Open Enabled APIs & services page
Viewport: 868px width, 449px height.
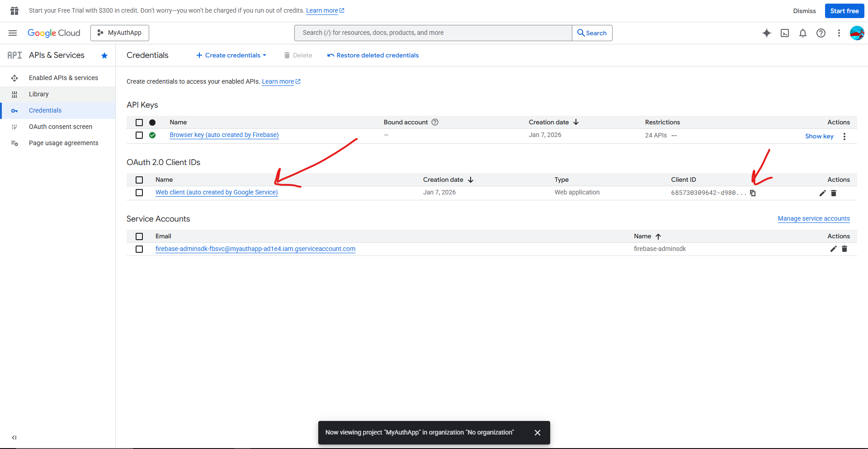click(x=63, y=78)
